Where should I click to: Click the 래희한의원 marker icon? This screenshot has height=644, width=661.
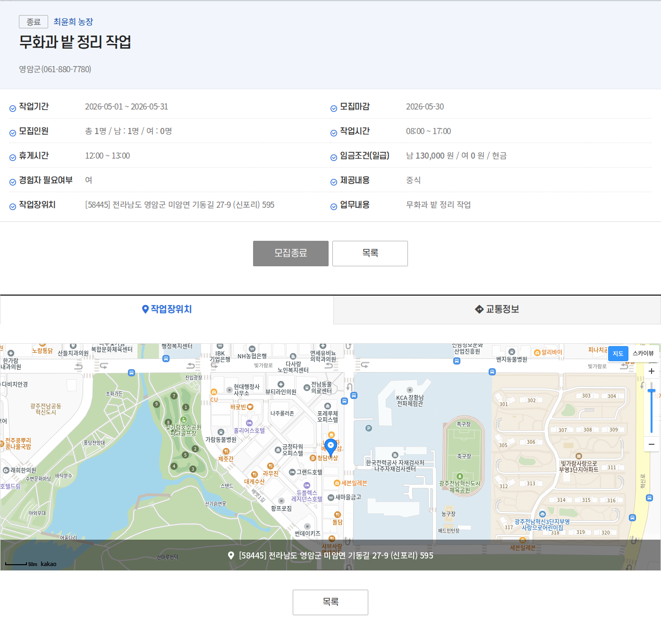6,470
